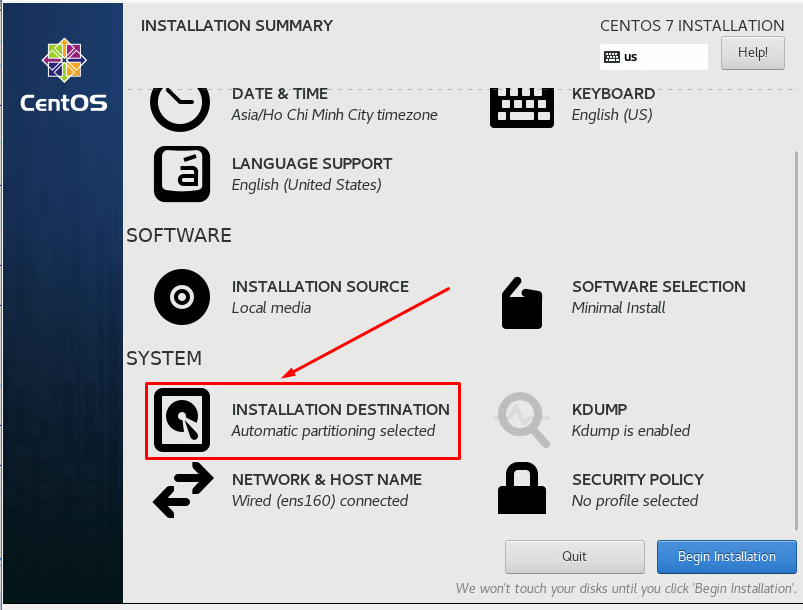
Task: Click Installation Destination hard disk icon
Action: [x=182, y=420]
